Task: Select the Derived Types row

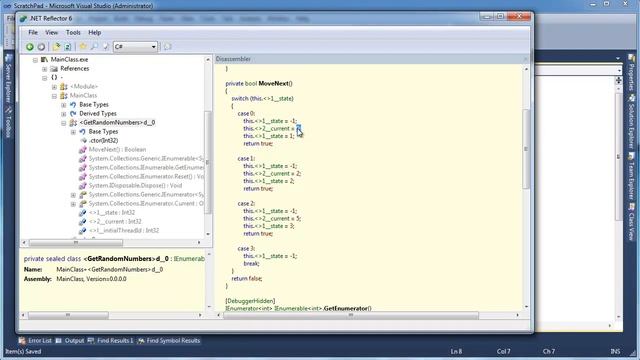Action: 98,113
